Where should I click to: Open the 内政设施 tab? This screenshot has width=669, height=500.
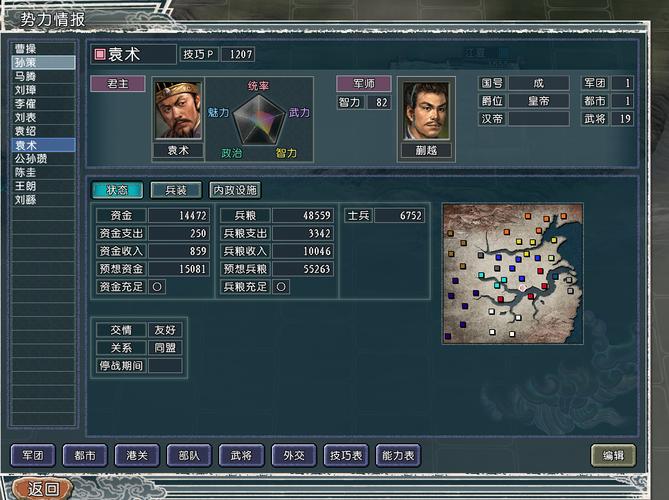pyautogui.click(x=235, y=190)
